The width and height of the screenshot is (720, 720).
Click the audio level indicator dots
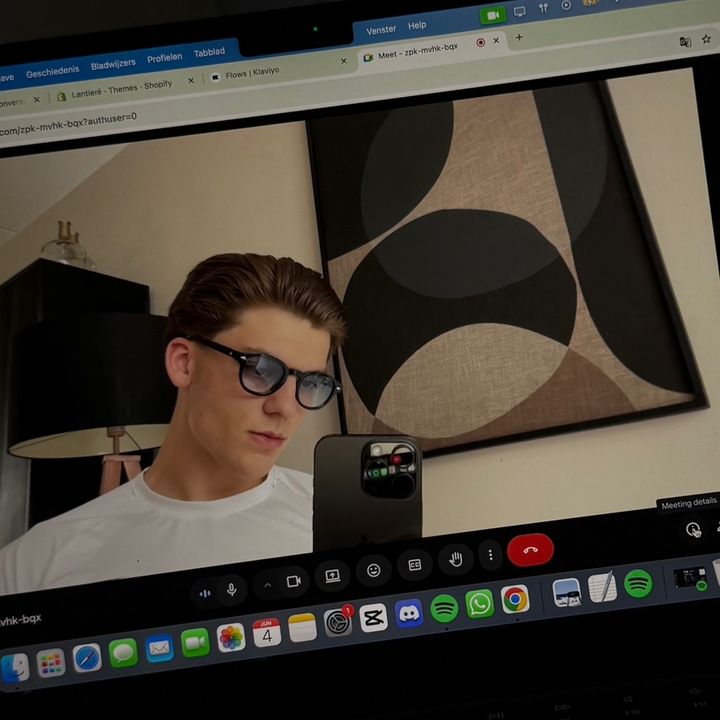click(x=205, y=593)
